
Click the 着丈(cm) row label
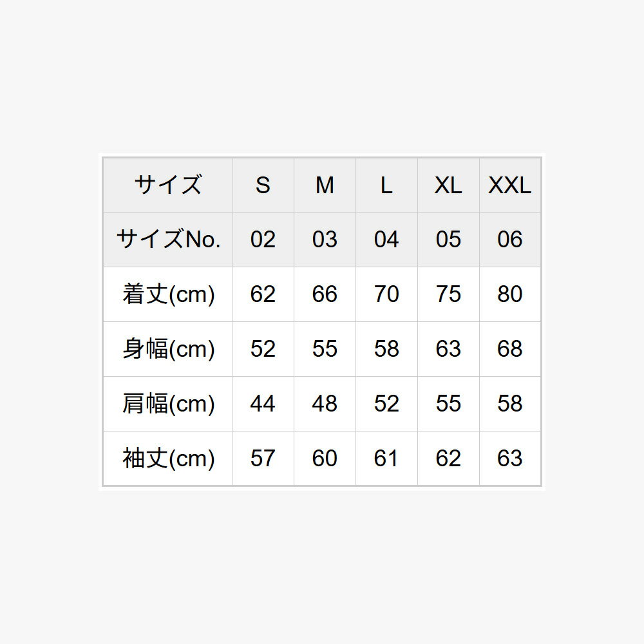point(168,294)
